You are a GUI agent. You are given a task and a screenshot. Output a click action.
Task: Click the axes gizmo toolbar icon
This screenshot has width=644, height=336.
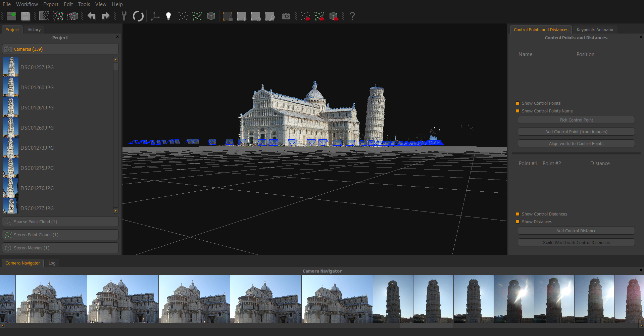coord(155,16)
